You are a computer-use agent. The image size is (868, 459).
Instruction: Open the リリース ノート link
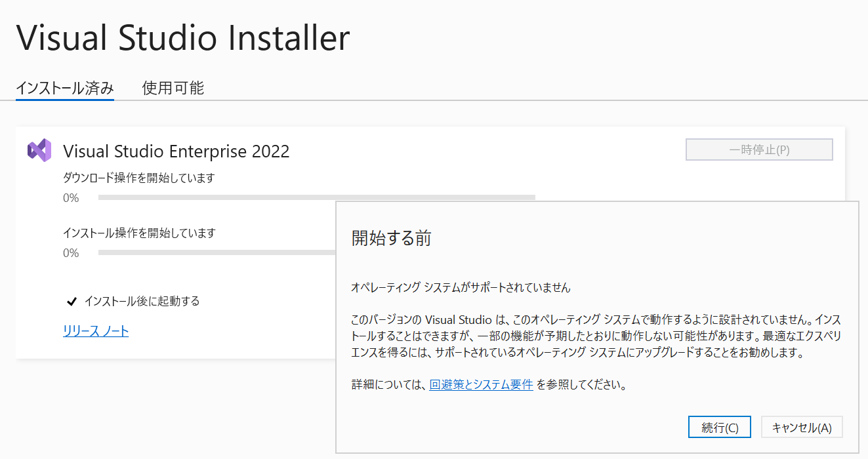(96, 331)
